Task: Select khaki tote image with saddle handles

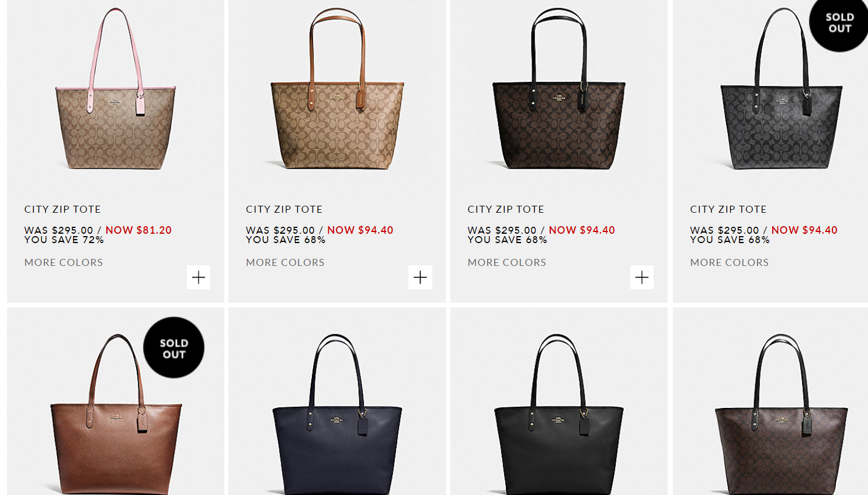Action: pos(337,89)
